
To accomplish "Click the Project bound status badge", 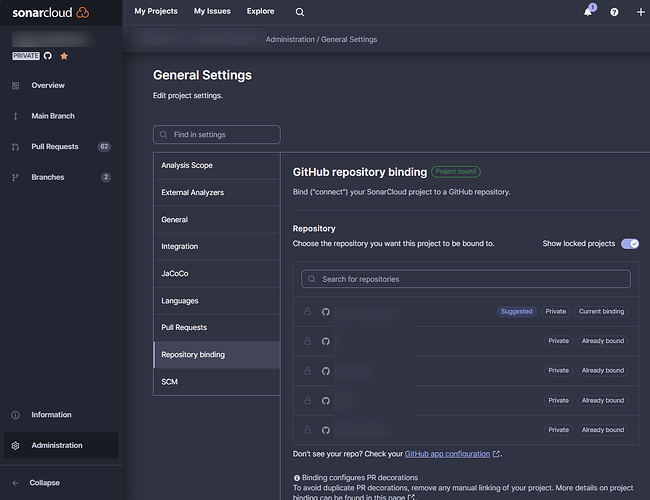I will click(456, 172).
